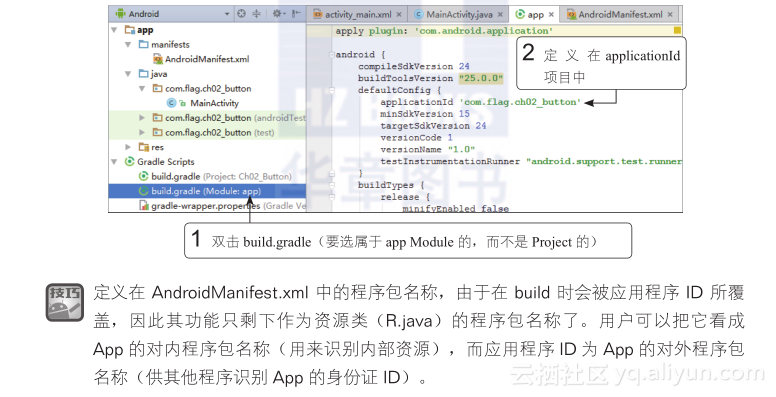
Task: Select the gradle-wrapper.properties file
Action: 229,206
